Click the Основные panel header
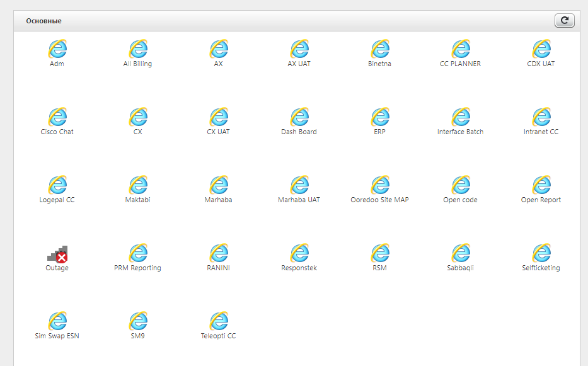The height and width of the screenshot is (366, 588). pos(44,21)
